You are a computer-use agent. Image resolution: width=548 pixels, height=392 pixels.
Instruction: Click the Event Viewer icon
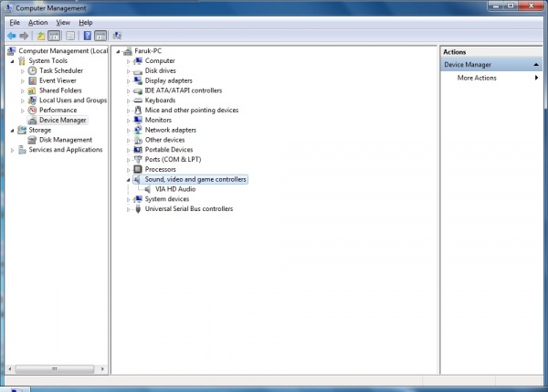click(32, 80)
